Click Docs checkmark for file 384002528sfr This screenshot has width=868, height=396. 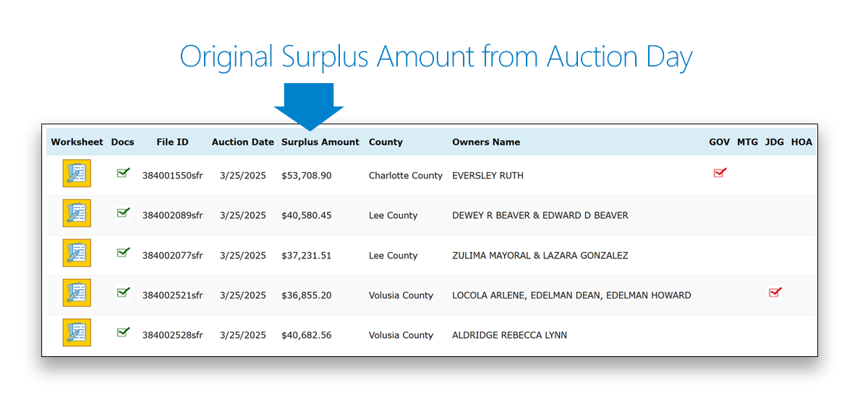click(x=123, y=332)
